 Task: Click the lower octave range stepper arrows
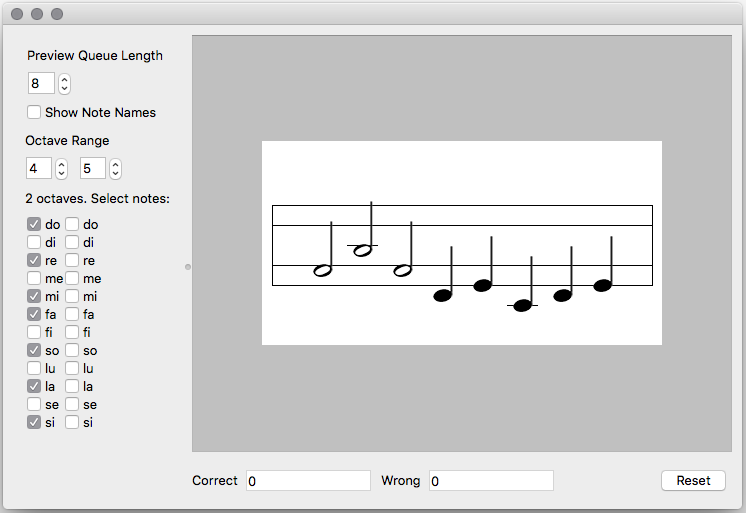tap(61, 168)
